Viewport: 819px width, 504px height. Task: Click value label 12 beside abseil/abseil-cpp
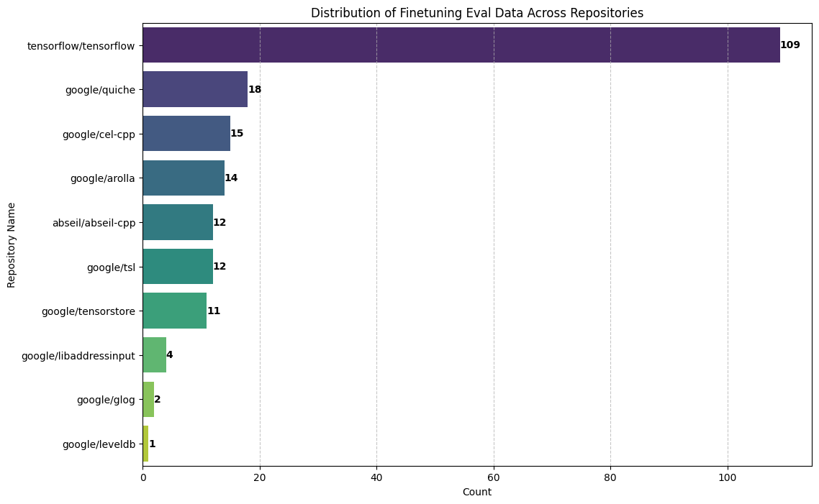point(220,222)
